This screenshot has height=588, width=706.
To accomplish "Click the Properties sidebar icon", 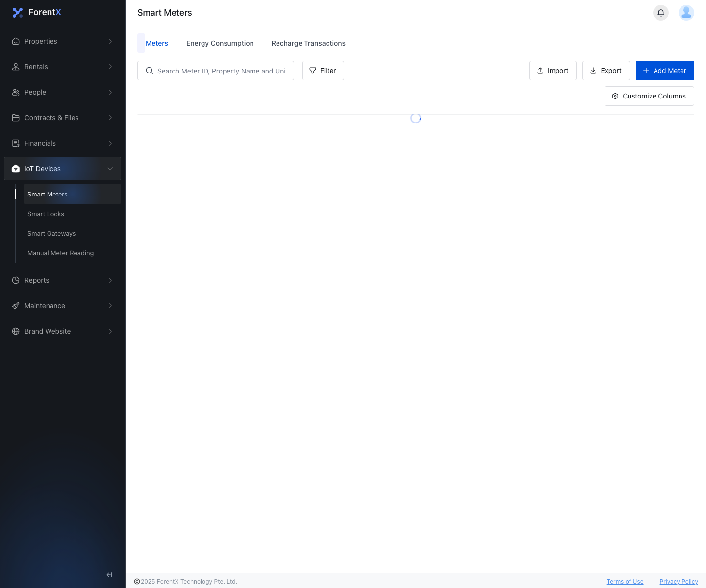I will pos(16,41).
